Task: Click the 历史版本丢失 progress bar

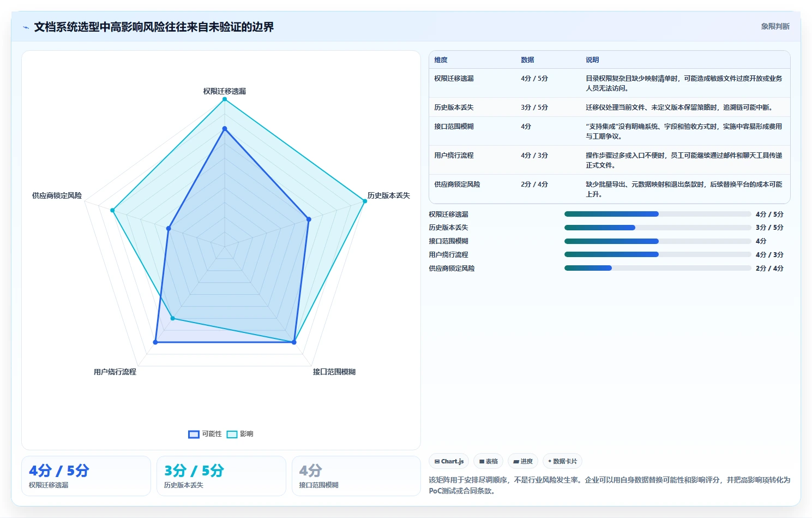Action: point(658,228)
